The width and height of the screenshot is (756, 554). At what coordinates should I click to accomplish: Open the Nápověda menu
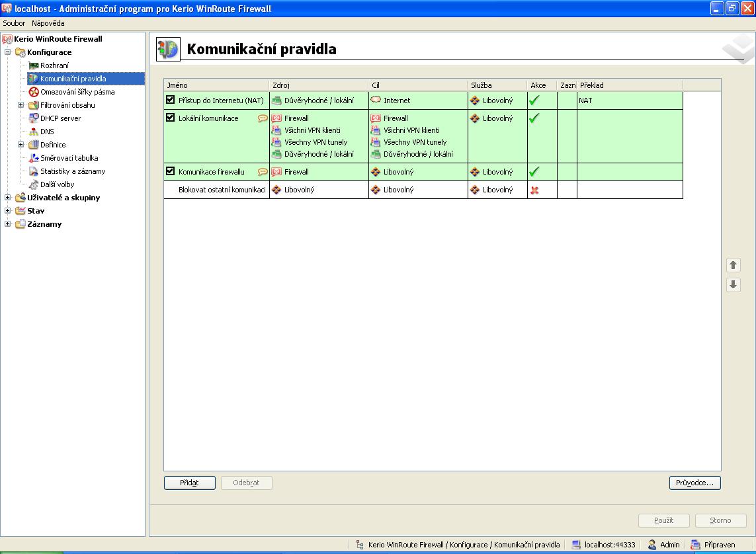click(x=48, y=23)
